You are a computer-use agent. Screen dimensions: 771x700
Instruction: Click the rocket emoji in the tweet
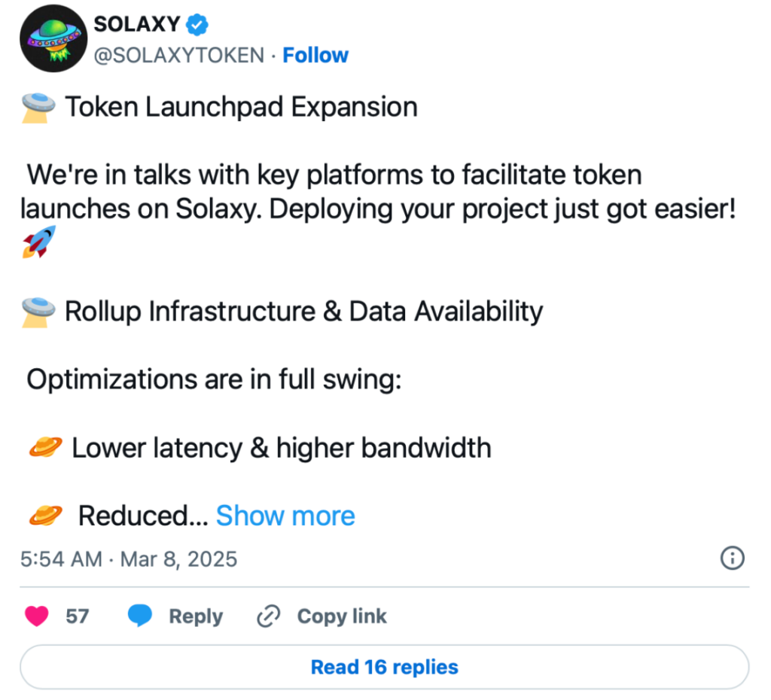tap(39, 242)
